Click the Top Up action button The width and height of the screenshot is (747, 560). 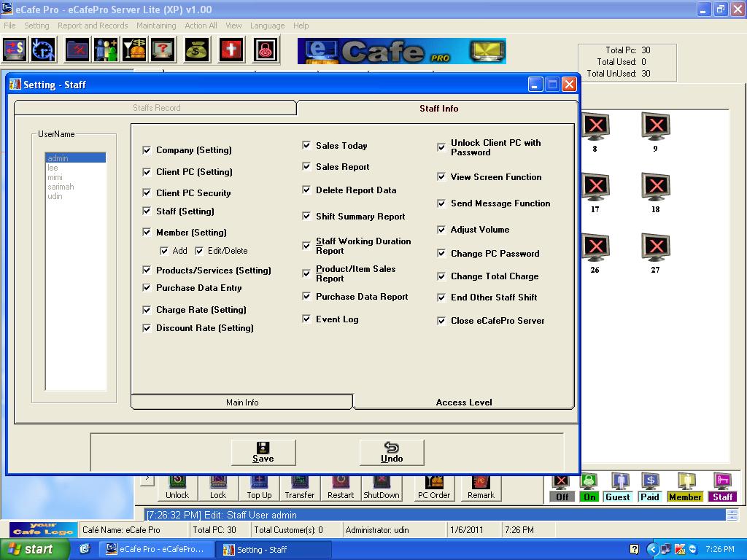(259, 488)
